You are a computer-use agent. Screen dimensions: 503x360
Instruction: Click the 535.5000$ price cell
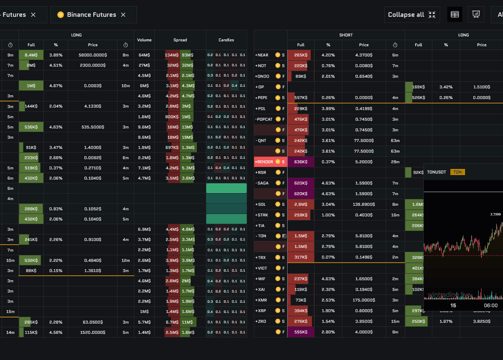point(93,127)
